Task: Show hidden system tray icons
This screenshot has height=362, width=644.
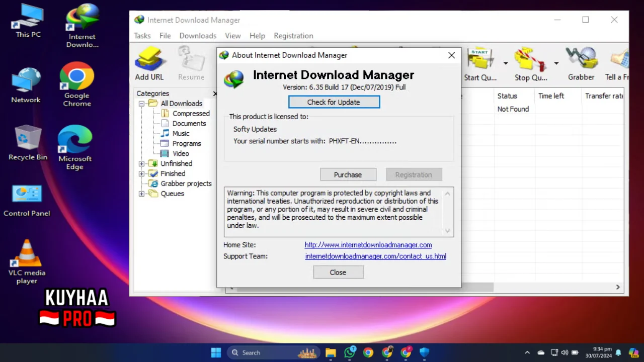Action: [x=527, y=352]
